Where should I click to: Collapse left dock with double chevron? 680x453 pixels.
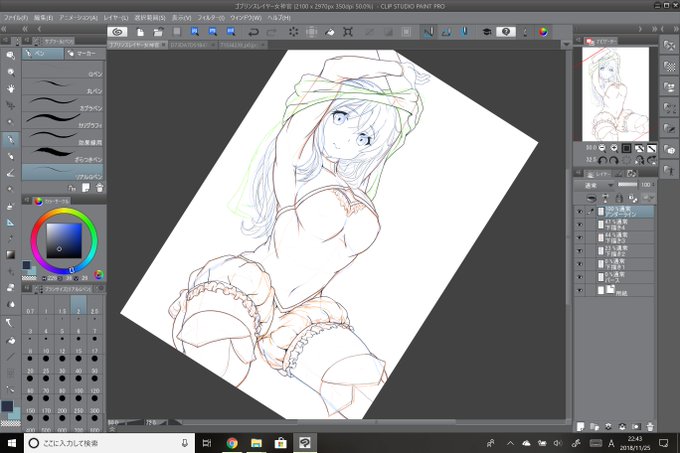point(3,29)
